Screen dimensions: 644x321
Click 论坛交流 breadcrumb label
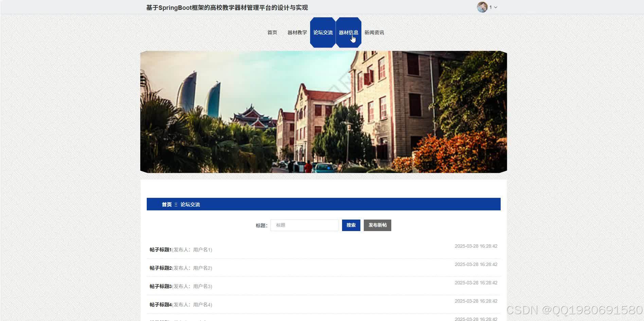coord(190,204)
